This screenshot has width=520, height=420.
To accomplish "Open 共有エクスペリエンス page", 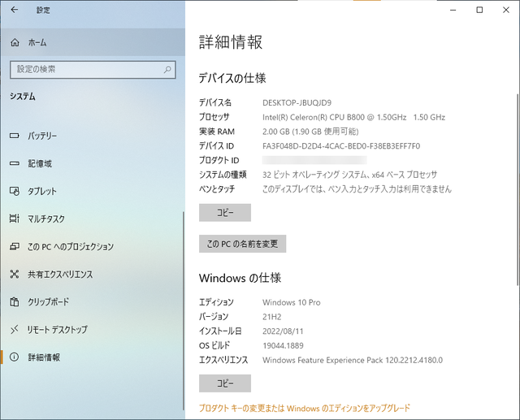I will pos(92,274).
